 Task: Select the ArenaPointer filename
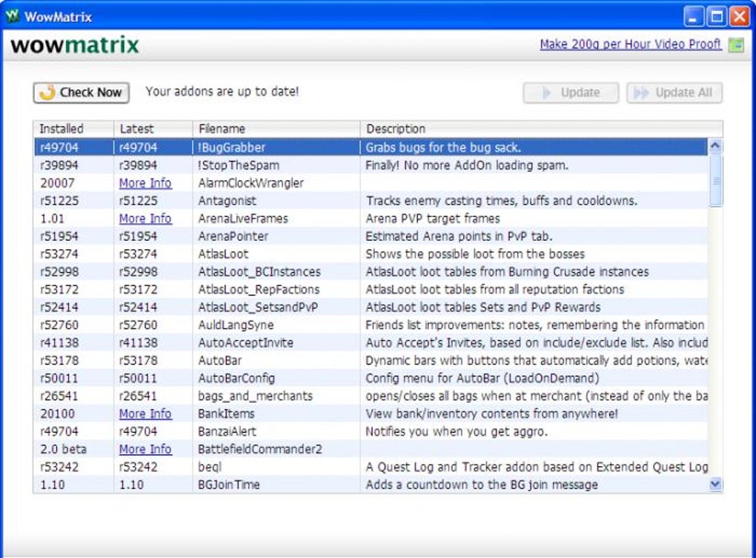(233, 236)
